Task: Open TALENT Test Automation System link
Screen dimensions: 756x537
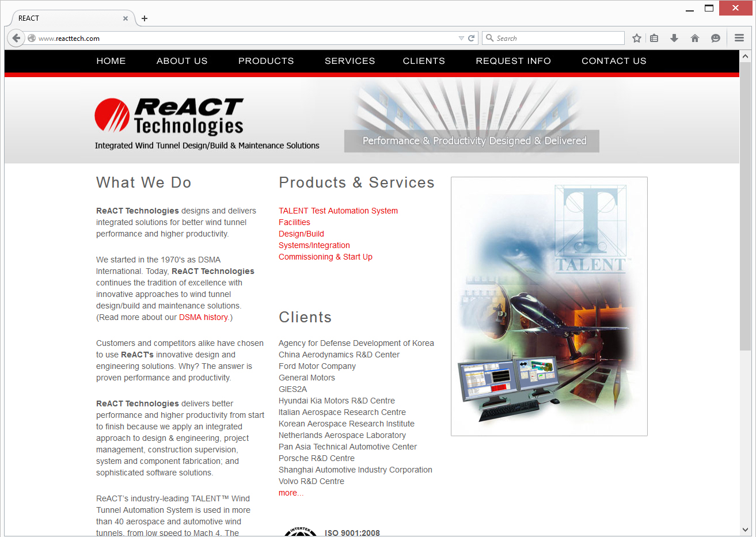Action: [338, 211]
